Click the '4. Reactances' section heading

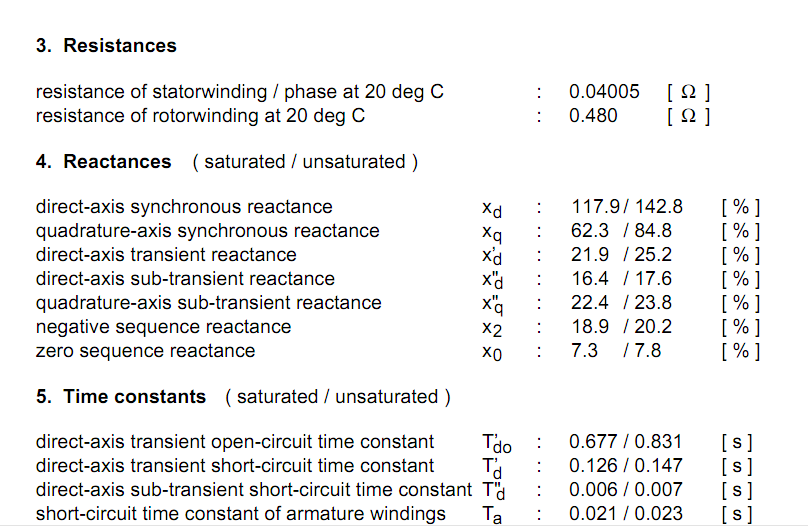(x=103, y=161)
